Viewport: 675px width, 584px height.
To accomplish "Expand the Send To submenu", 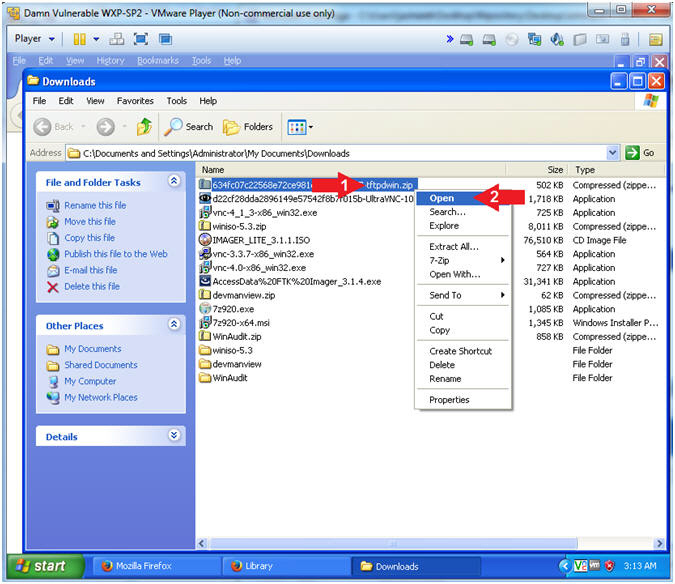I will pyautogui.click(x=463, y=295).
